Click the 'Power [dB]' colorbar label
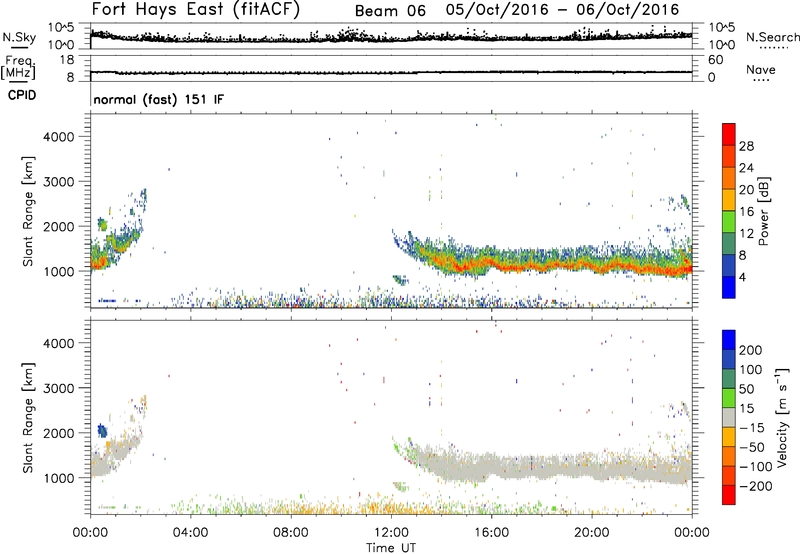Image resolution: width=800 pixels, height=554 pixels. (x=764, y=211)
